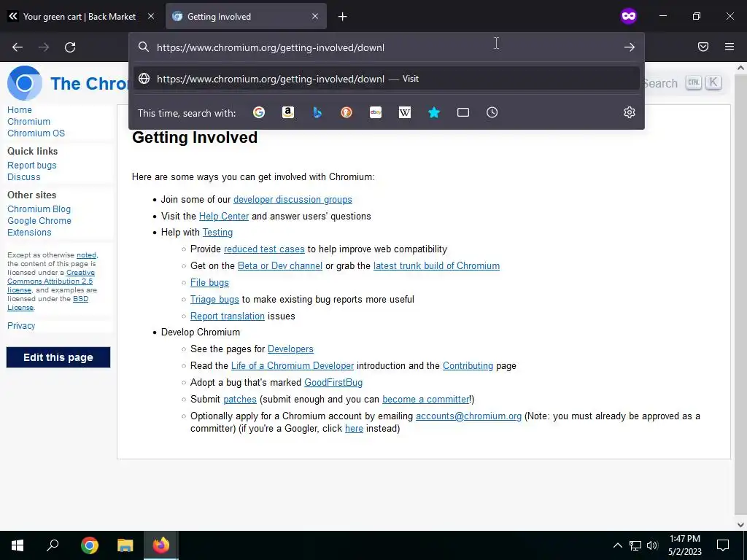
Task: Search this time with eBay icon
Action: coord(376,112)
